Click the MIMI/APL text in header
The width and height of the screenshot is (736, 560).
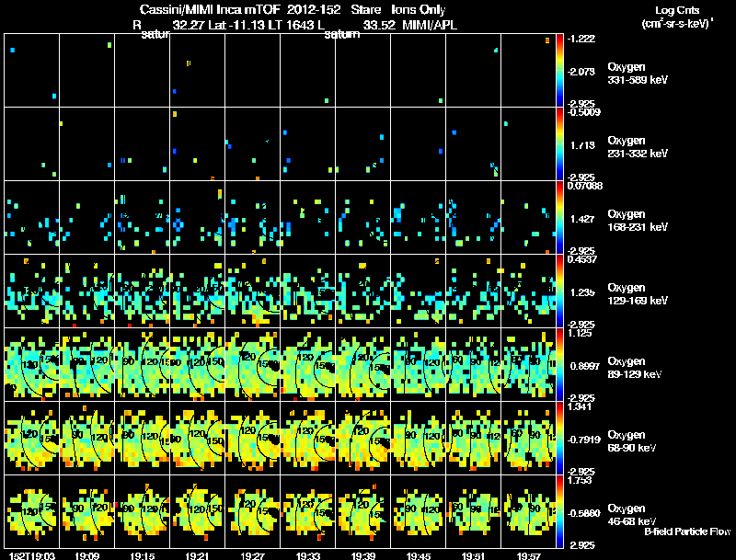430,25
